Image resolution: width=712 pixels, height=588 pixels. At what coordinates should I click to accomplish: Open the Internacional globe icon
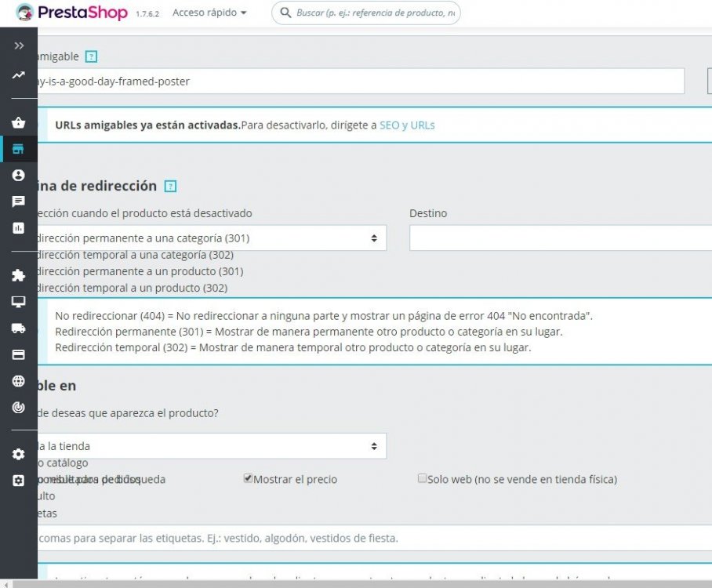[18, 379]
